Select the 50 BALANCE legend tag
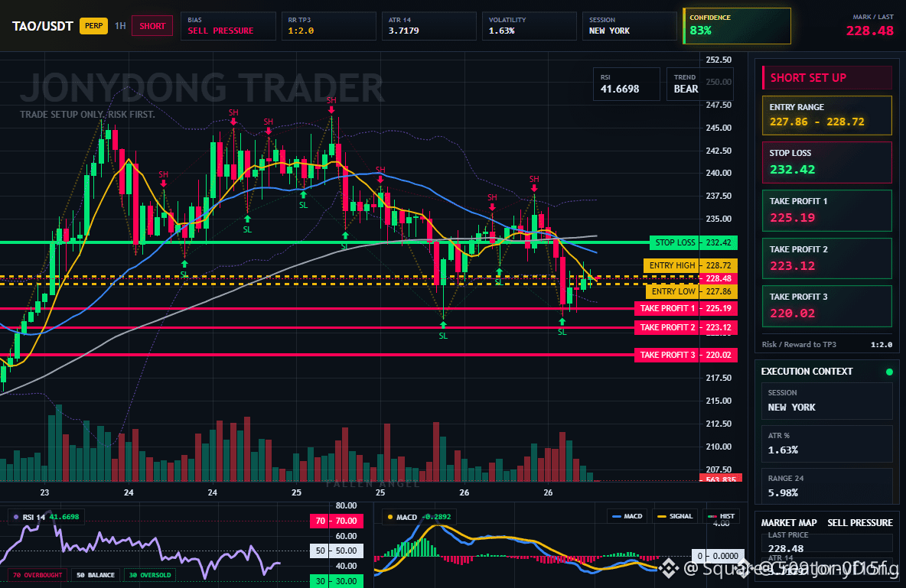This screenshot has width=906, height=588. click(x=96, y=575)
